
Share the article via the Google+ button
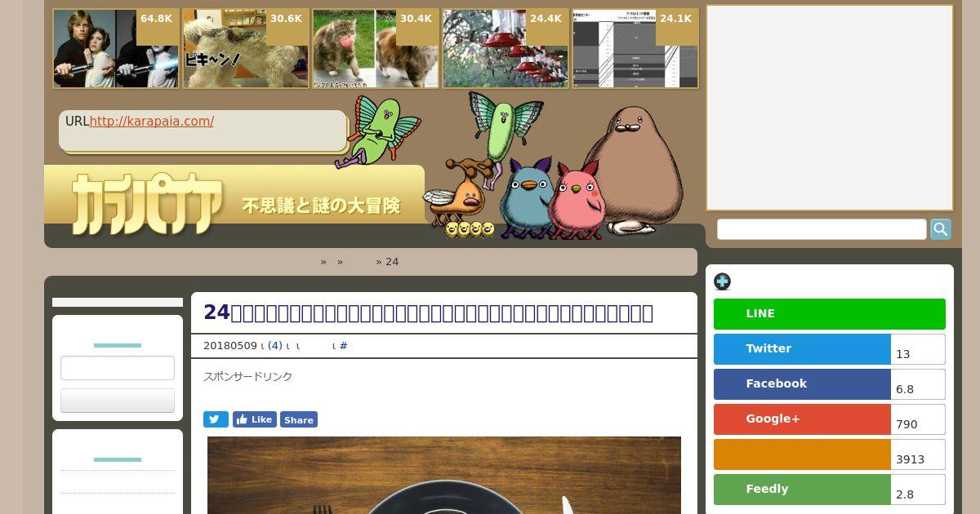[802, 419]
